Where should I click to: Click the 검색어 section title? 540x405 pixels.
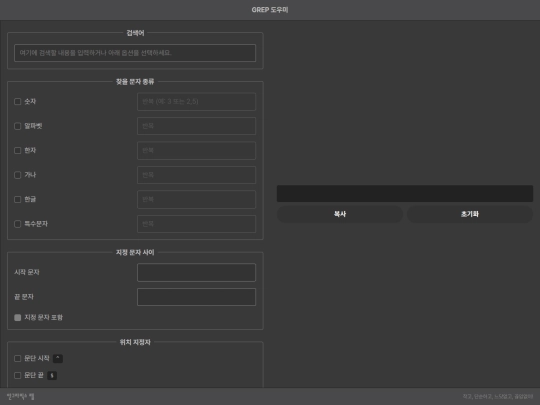click(x=135, y=33)
